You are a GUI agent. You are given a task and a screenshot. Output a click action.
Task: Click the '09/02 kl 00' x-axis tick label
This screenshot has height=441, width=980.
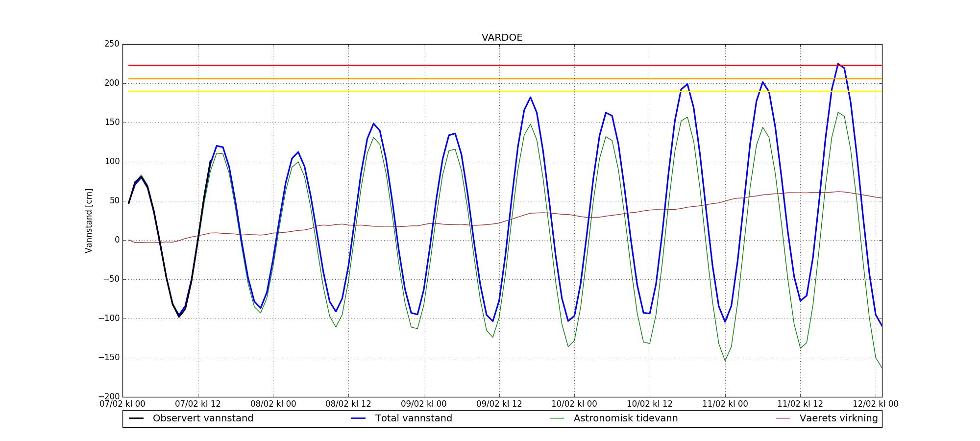(424, 404)
